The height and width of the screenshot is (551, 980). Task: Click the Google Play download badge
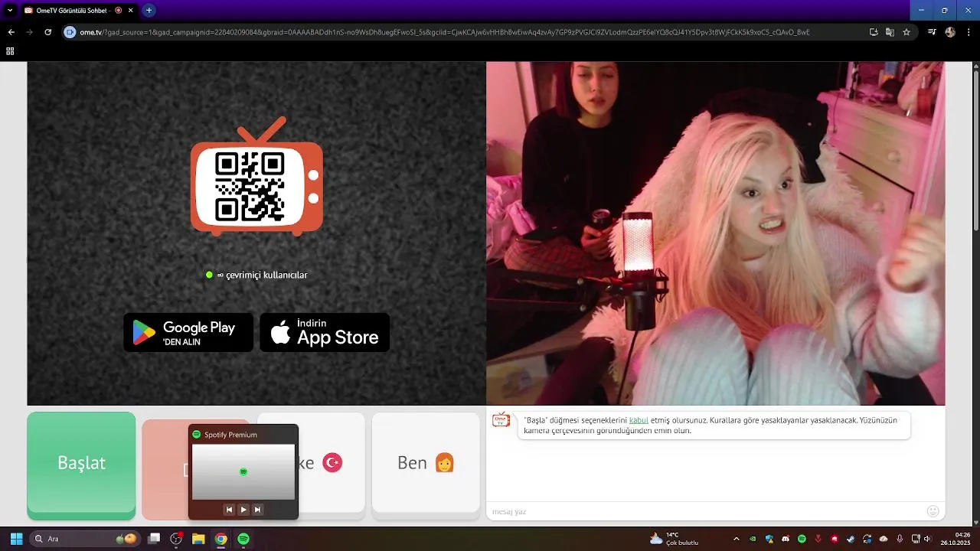[x=188, y=332]
